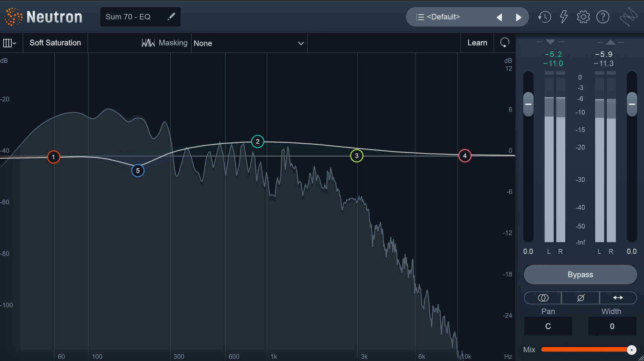Select EQ node 2
The height and width of the screenshot is (361, 644).
pos(258,141)
